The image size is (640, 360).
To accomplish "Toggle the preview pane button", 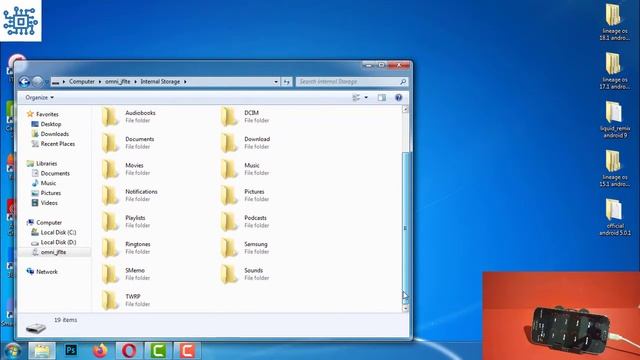I will pyautogui.click(x=382, y=98).
